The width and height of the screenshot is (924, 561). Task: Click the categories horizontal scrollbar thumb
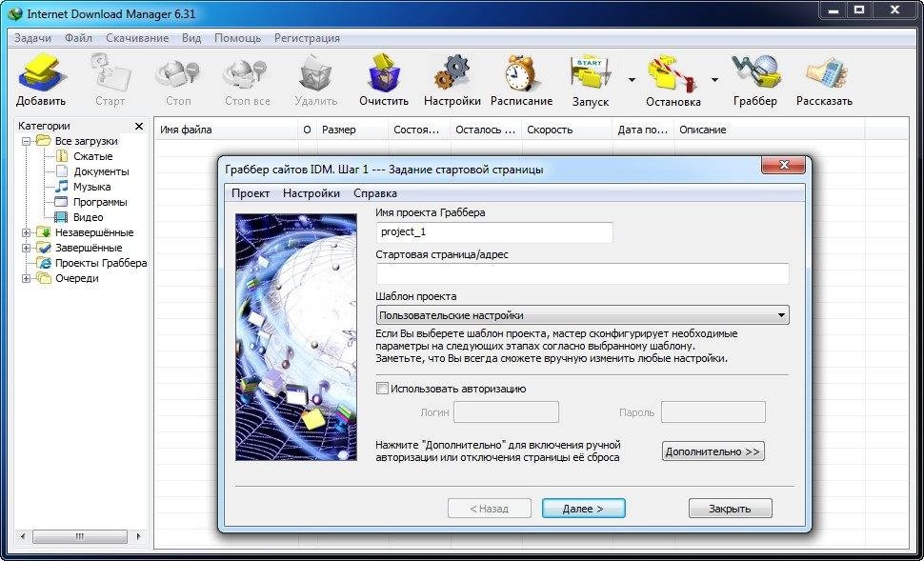(80, 537)
